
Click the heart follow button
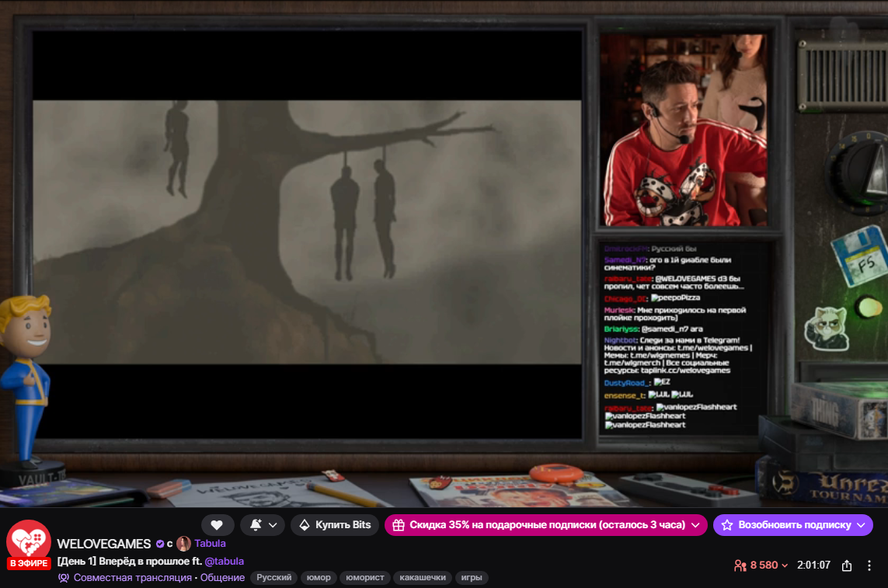[x=217, y=524]
